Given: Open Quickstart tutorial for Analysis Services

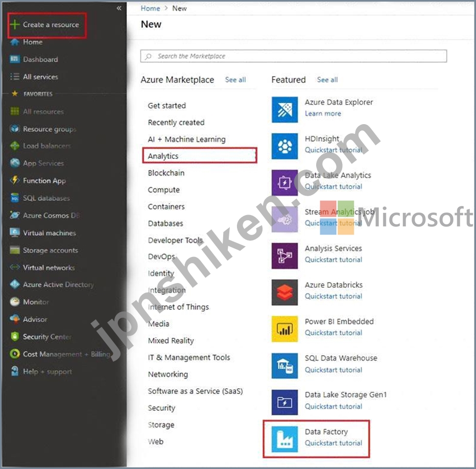Looking at the screenshot, I should tap(334, 260).
